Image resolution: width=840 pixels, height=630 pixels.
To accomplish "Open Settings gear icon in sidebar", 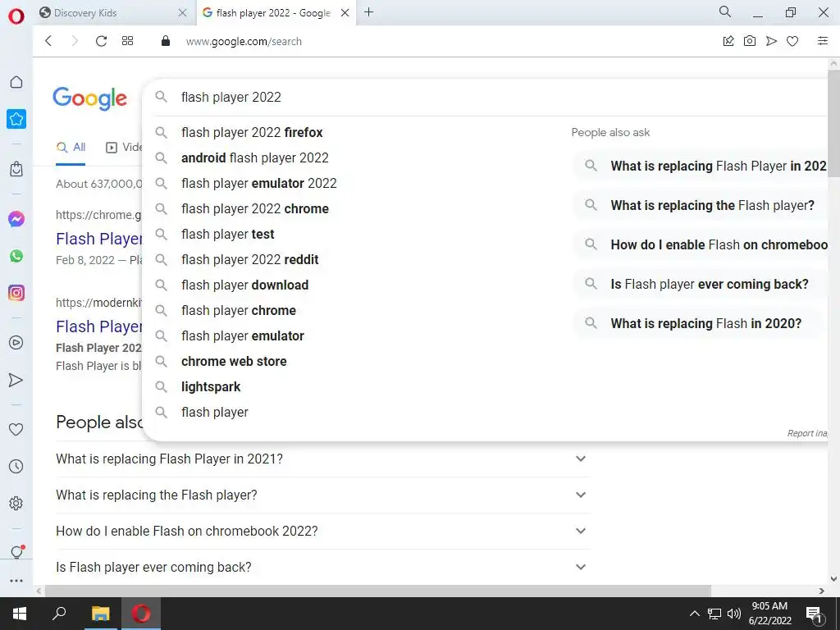I will click(16, 503).
